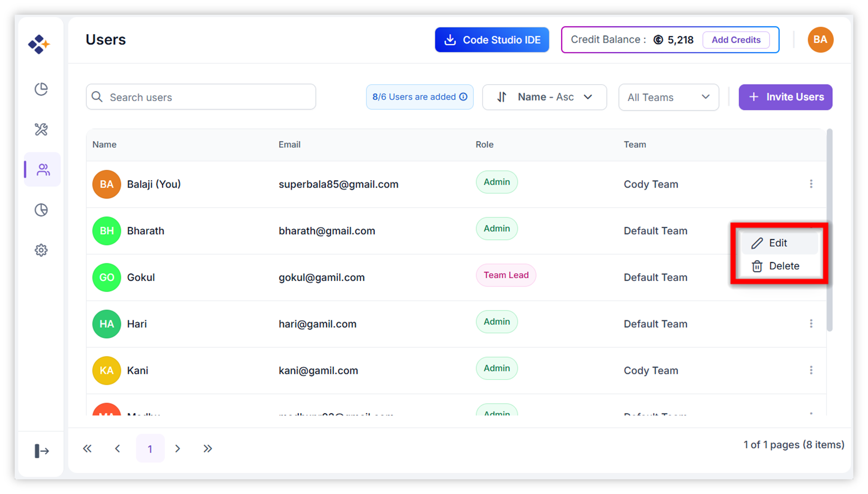Click Balaji's BA avatar in the table
This screenshot has height=494, width=868.
click(107, 184)
